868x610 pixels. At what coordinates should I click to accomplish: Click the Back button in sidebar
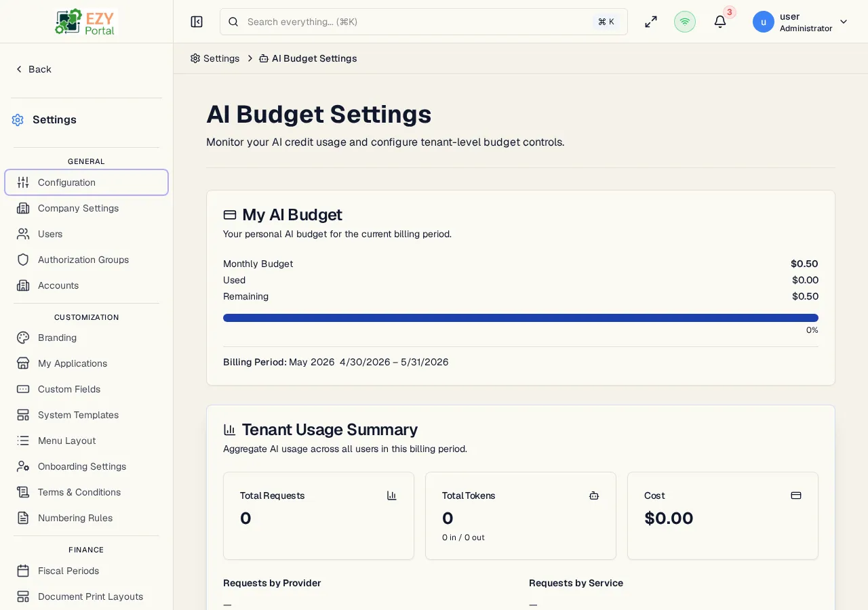33,69
